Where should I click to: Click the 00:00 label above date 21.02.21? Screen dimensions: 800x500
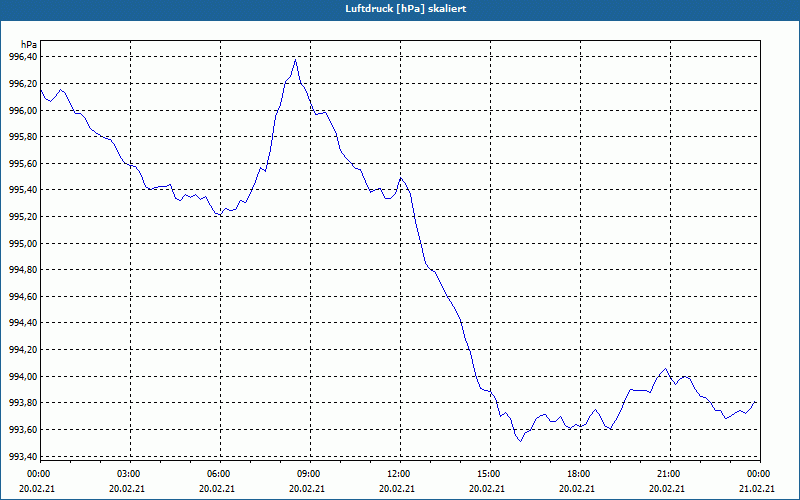coord(758,474)
